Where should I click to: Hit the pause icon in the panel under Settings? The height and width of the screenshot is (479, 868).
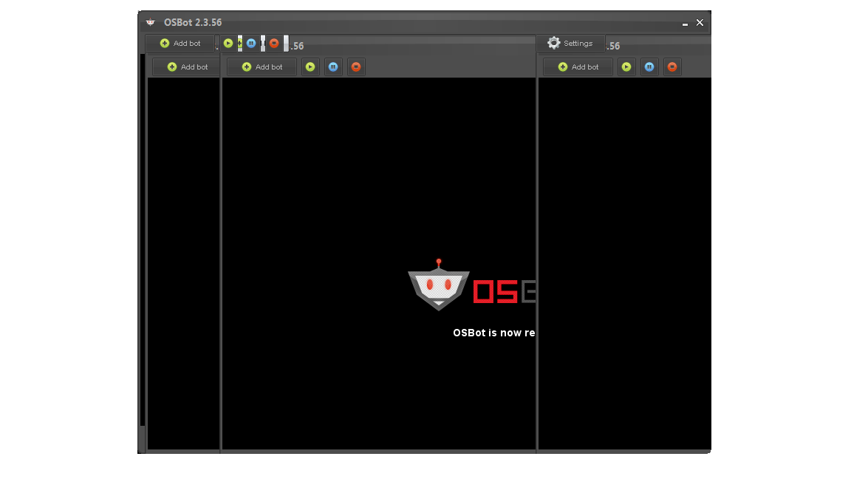pyautogui.click(x=649, y=67)
